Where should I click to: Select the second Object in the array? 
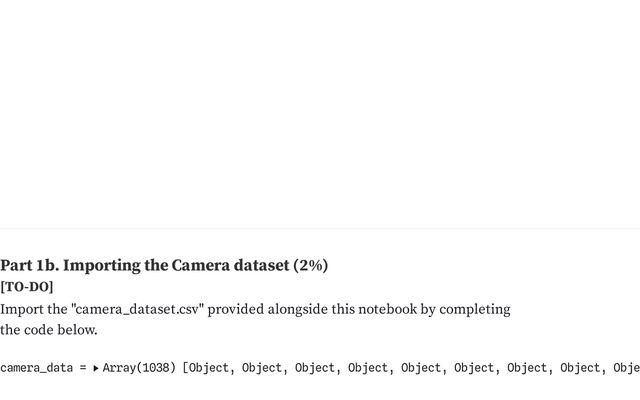click(261, 368)
